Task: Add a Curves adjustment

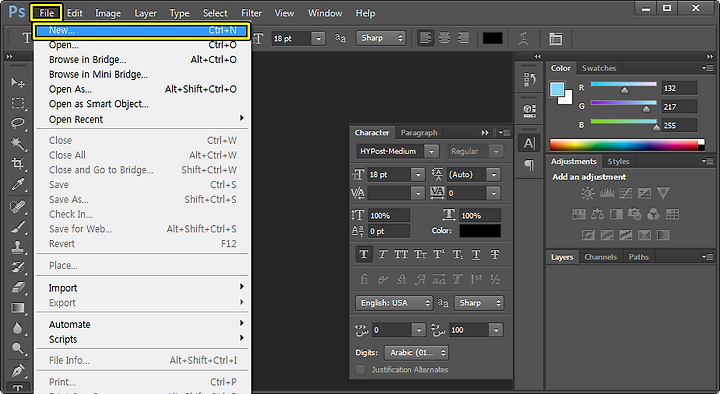Action: pos(625,193)
